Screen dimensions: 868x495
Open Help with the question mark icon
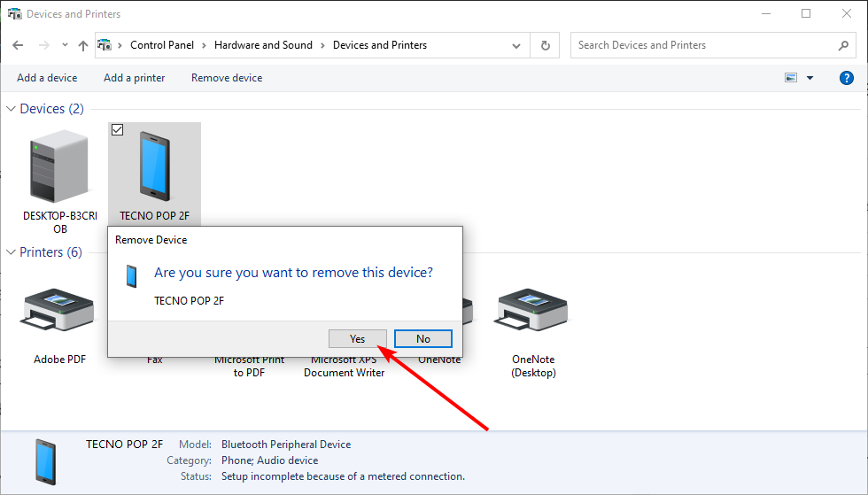coord(847,78)
